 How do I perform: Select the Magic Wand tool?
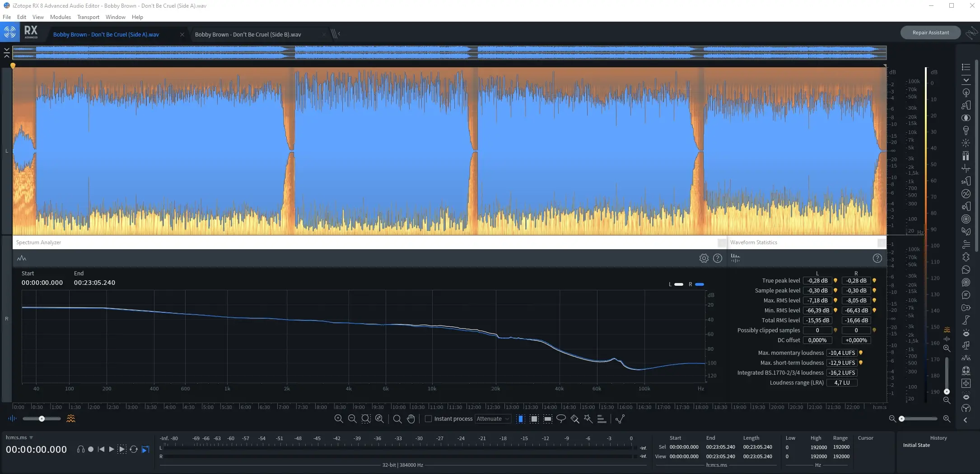coord(588,418)
